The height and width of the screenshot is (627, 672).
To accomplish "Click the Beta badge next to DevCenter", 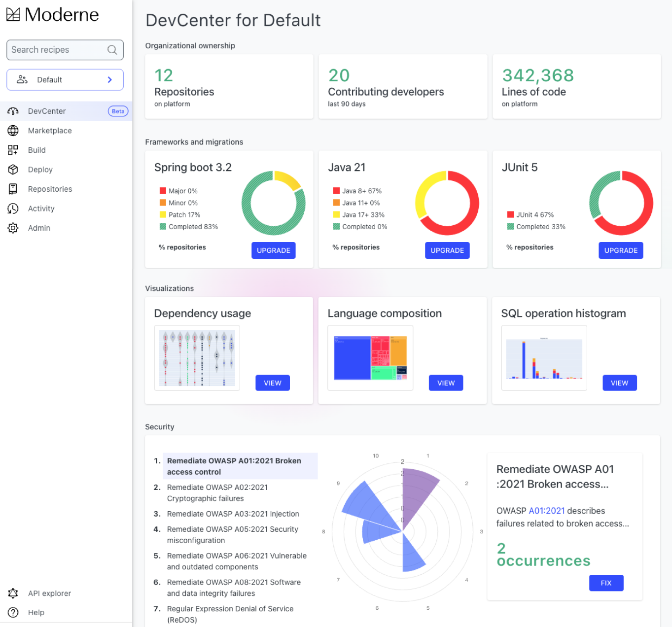I will [118, 111].
